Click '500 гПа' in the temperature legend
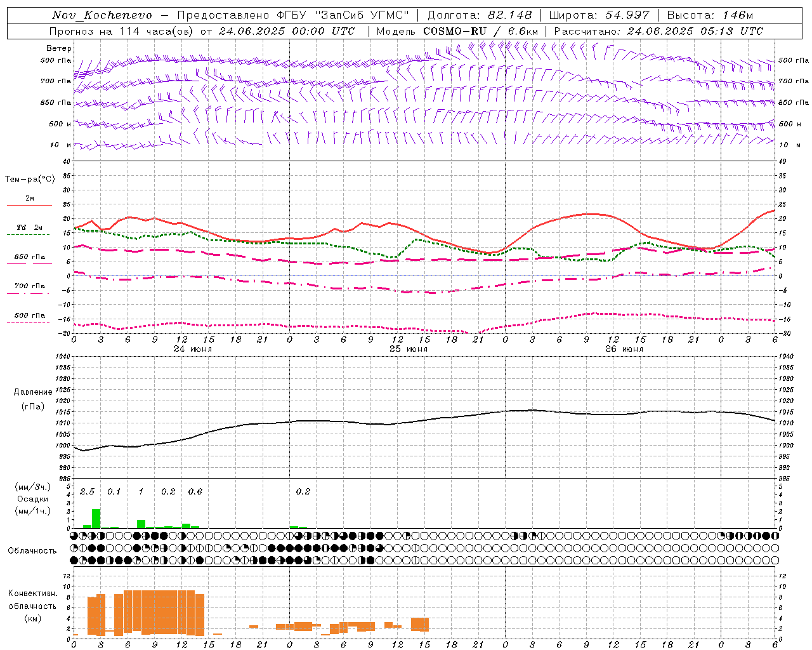The height and width of the screenshot is (650, 812). (x=30, y=315)
